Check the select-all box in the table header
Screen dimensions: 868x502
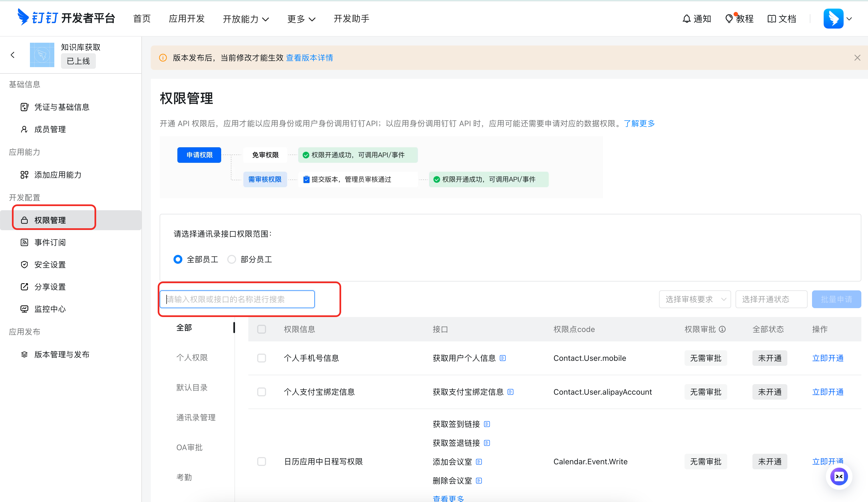pos(262,329)
